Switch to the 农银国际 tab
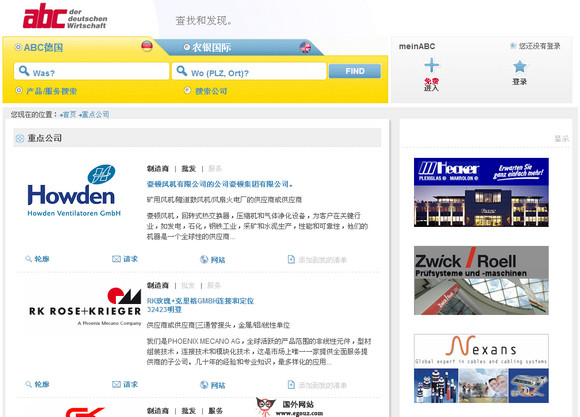Screen dimensions: 580x417 (240, 47)
